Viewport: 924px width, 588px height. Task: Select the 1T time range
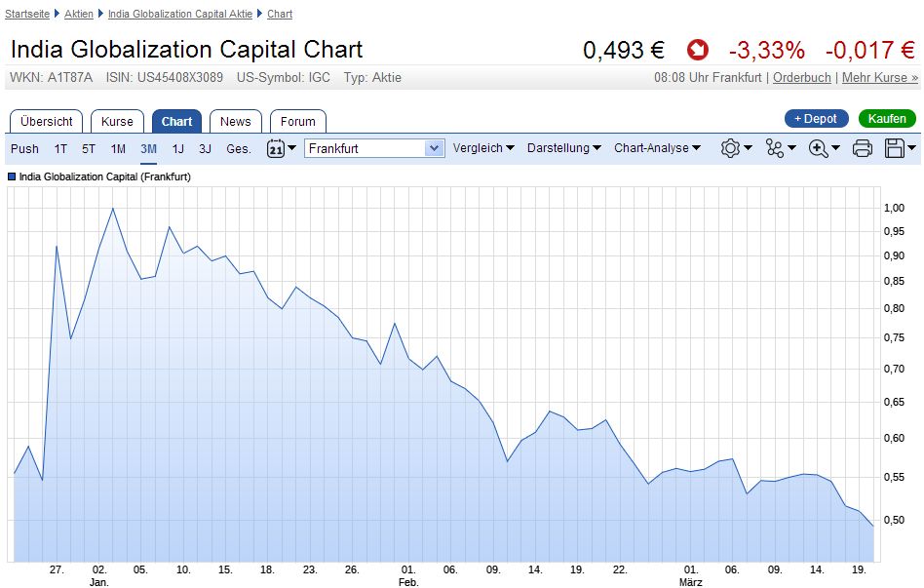click(60, 148)
